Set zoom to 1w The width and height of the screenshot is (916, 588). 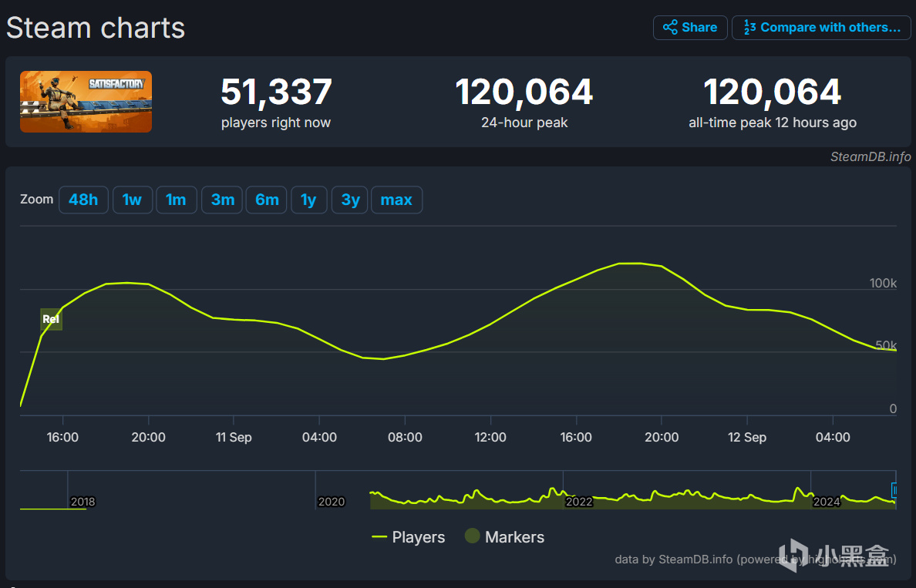(133, 200)
